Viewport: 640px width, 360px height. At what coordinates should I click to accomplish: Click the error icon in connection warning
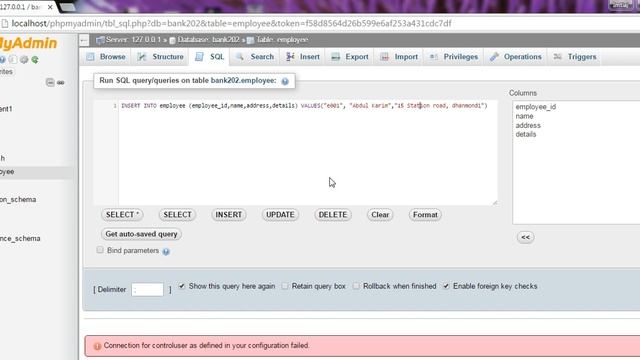tap(97, 346)
